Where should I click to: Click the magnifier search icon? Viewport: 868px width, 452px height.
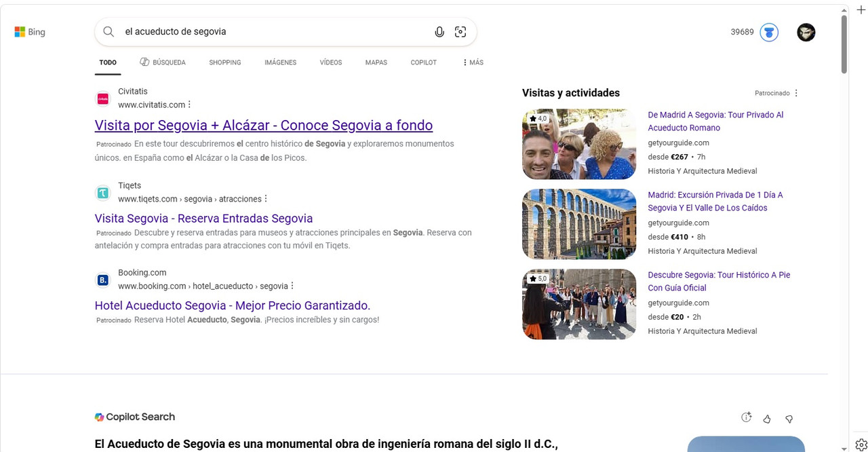(x=108, y=31)
